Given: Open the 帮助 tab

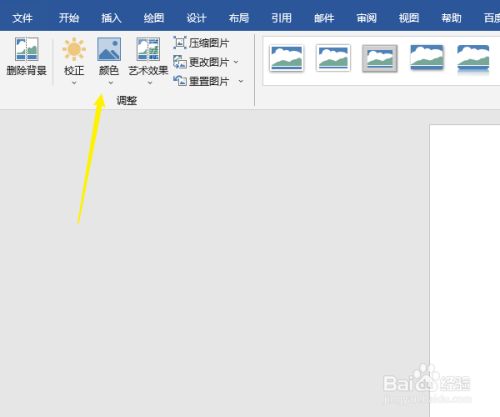Looking at the screenshot, I should coord(451,18).
